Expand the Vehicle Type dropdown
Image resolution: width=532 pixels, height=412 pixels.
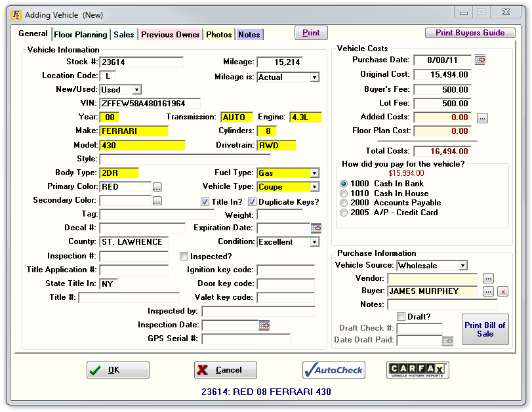(x=314, y=187)
